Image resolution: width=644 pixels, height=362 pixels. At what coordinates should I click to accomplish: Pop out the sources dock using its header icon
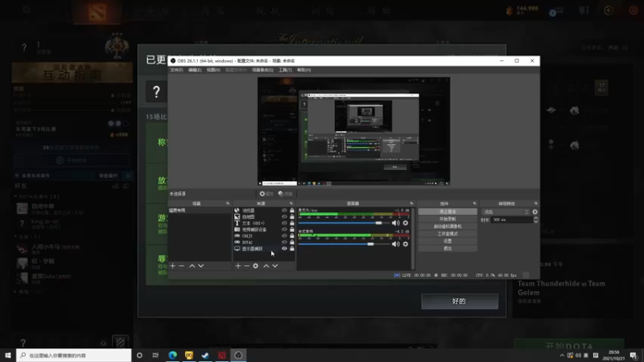pos(291,204)
